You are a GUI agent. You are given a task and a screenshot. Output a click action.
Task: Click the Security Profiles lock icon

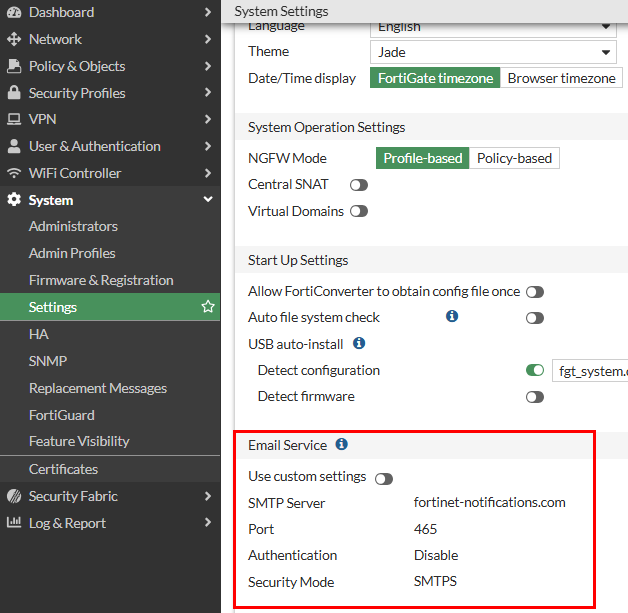pos(13,93)
